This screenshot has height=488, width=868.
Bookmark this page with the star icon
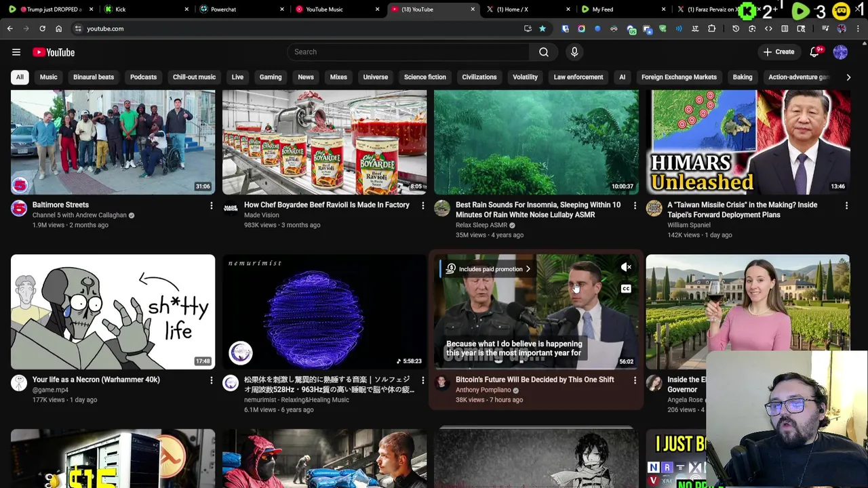(x=542, y=28)
